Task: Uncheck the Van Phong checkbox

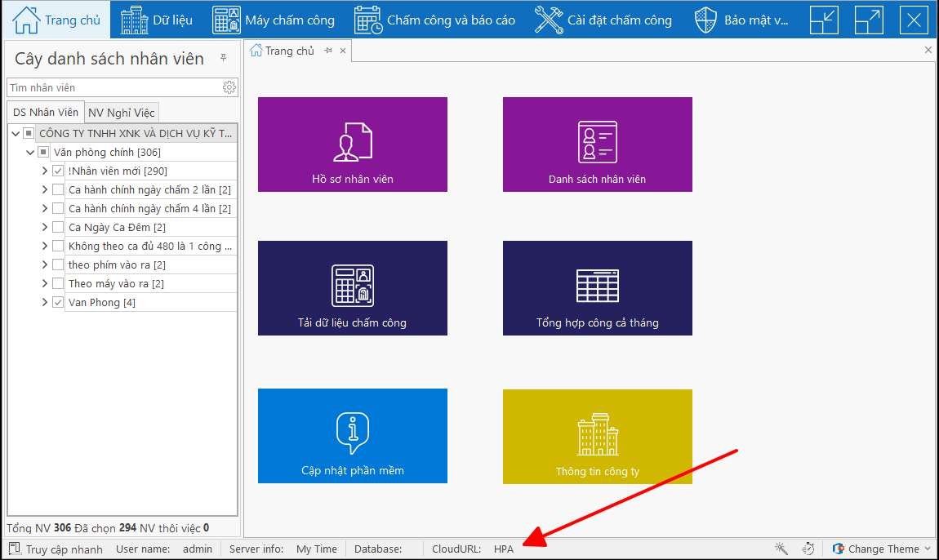Action: pyautogui.click(x=58, y=303)
